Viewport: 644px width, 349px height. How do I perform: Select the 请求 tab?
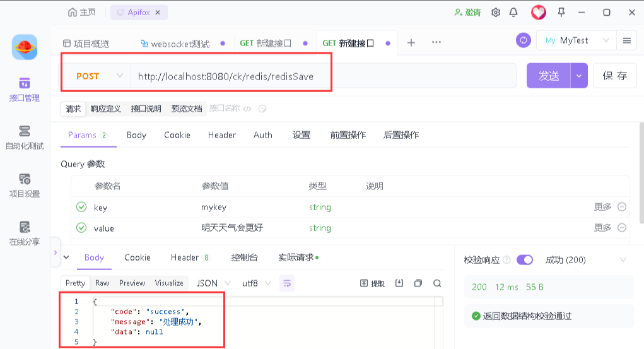73,109
